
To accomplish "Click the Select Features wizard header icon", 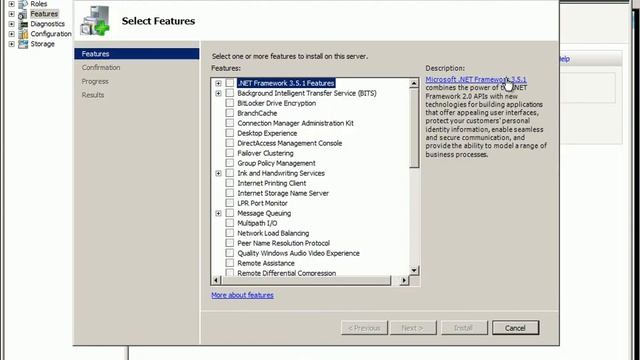I will point(95,21).
